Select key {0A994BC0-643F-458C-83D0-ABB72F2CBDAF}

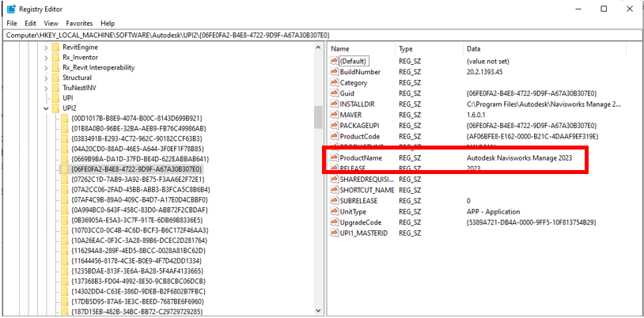[x=139, y=210]
